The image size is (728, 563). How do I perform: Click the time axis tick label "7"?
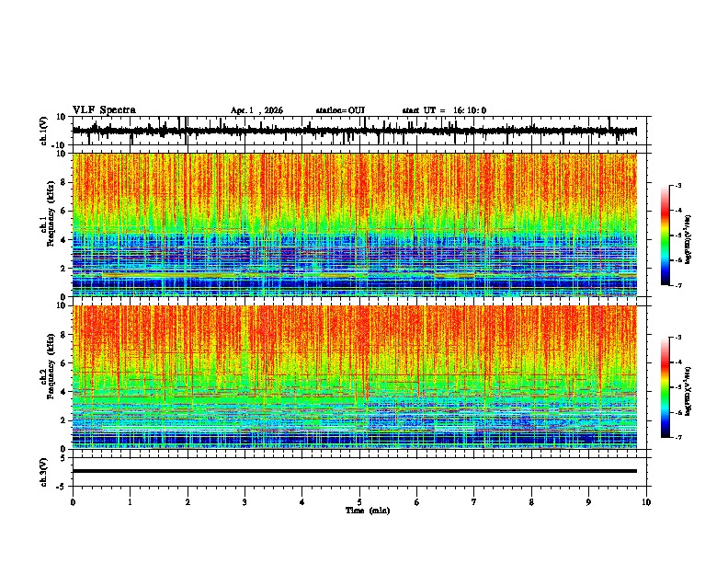point(474,502)
